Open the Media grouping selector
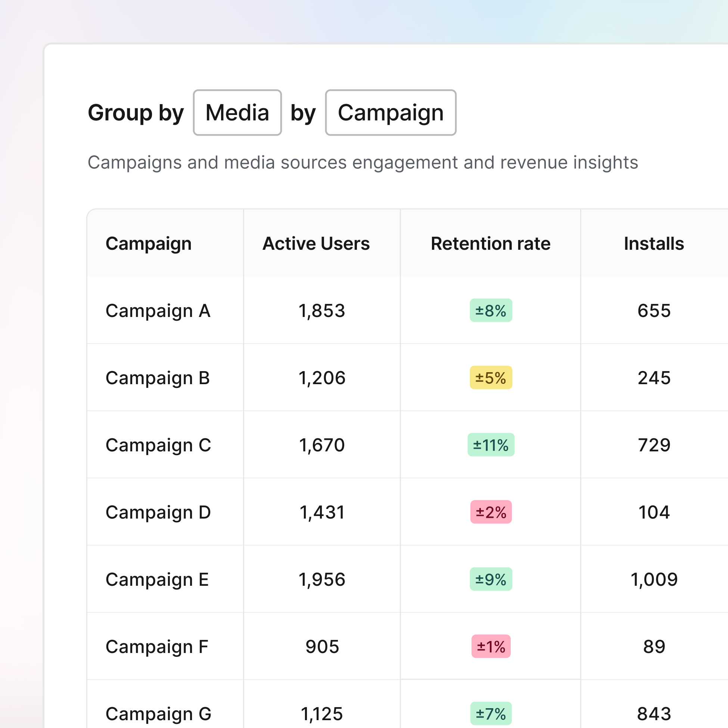 click(x=237, y=112)
